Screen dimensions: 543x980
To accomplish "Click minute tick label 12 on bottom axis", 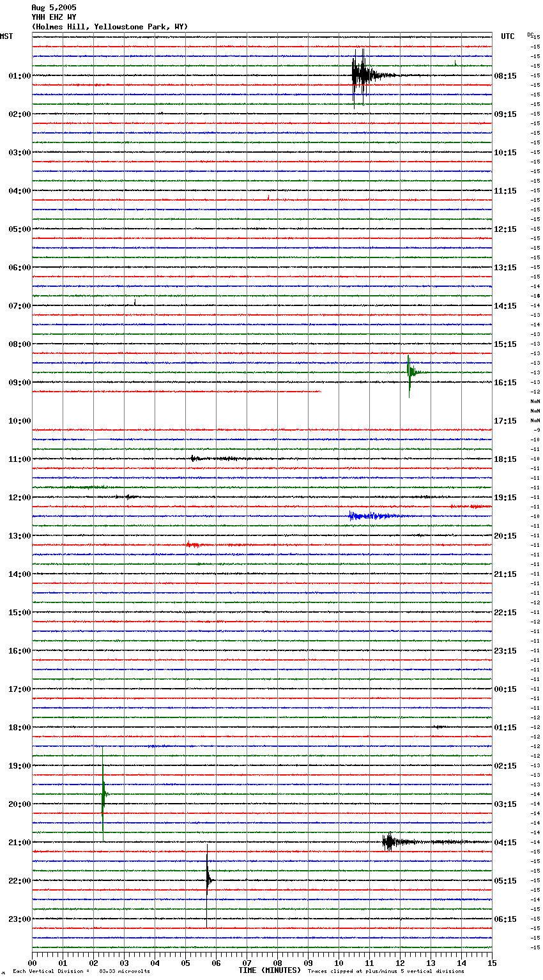I will [400, 963].
